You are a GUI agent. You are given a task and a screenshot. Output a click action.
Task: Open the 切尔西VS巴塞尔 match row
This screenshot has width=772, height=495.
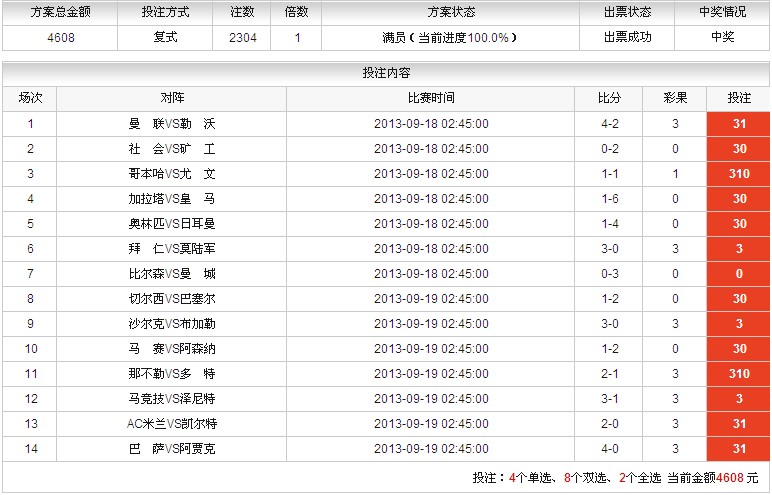pyautogui.click(x=171, y=299)
